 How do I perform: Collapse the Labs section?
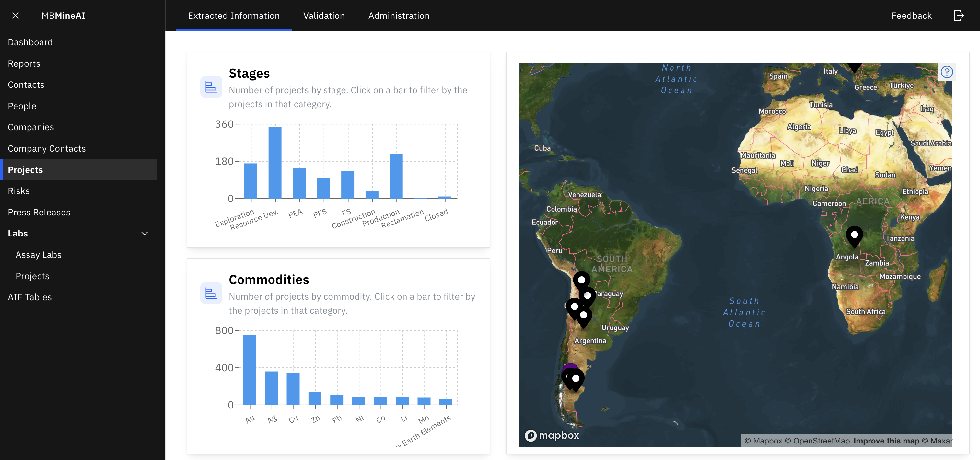[144, 233]
